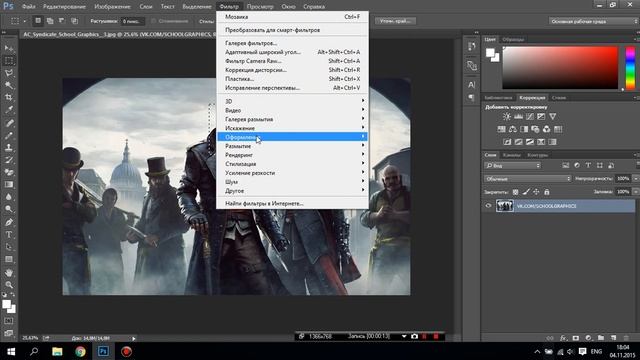The width and height of the screenshot is (640, 360).
Task: Select the Gradient tool
Action: [9, 184]
